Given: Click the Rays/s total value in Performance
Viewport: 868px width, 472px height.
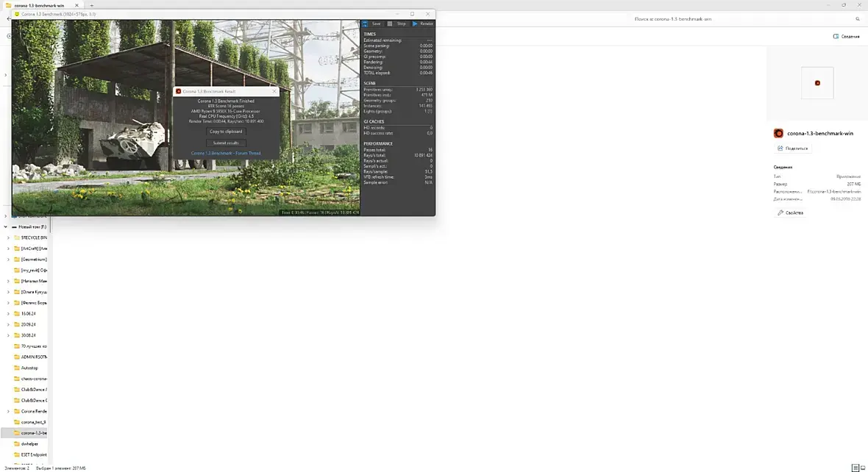Looking at the screenshot, I should [x=423, y=155].
